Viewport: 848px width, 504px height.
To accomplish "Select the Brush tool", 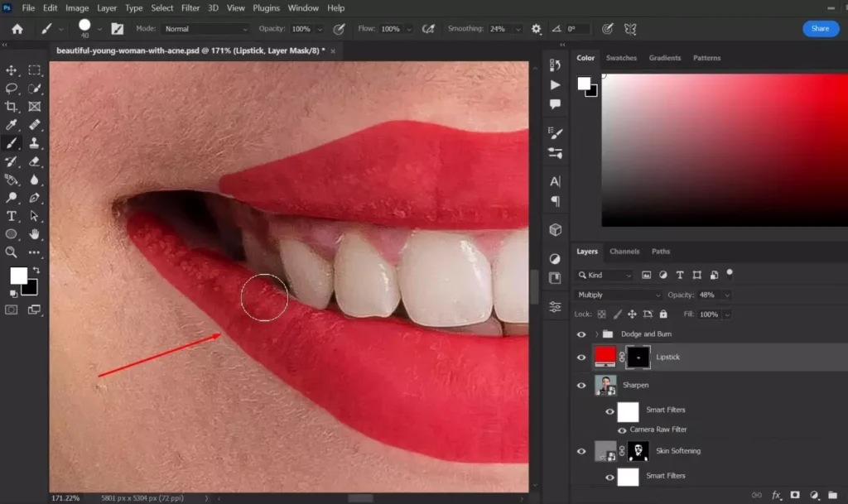I will point(12,142).
